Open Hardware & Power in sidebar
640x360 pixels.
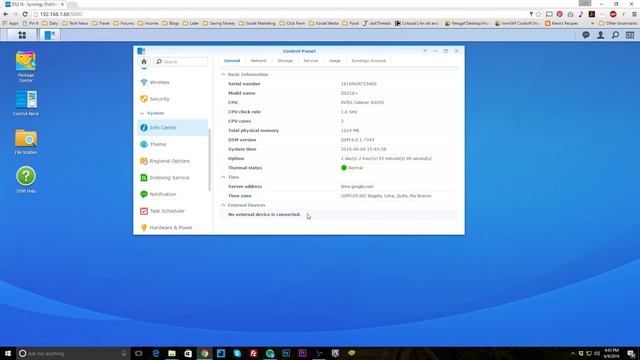[x=172, y=227]
